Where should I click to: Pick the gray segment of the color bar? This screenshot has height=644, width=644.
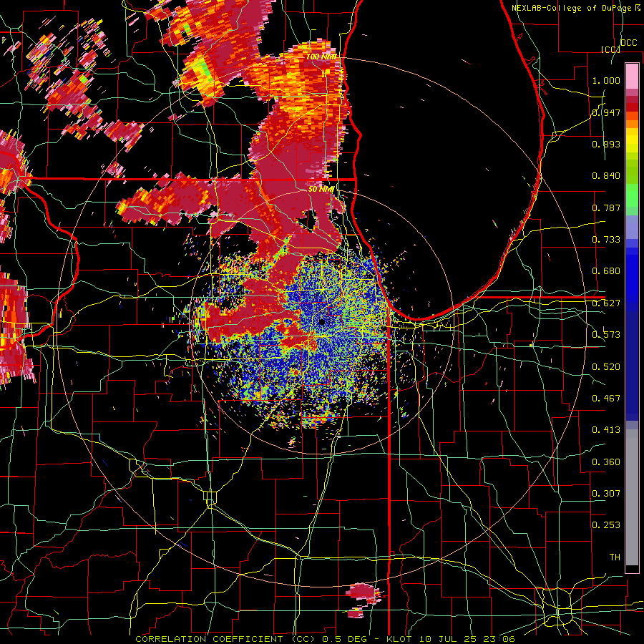click(632, 499)
